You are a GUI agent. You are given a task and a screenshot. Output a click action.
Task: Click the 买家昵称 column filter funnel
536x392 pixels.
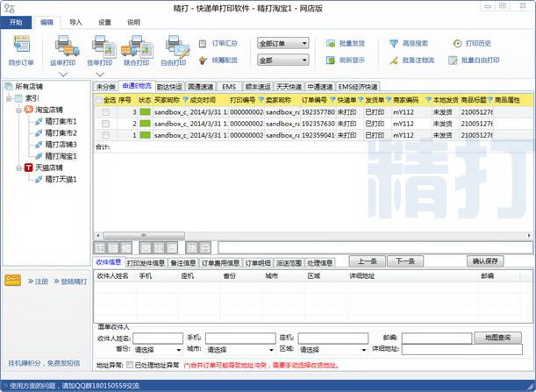tap(185, 100)
